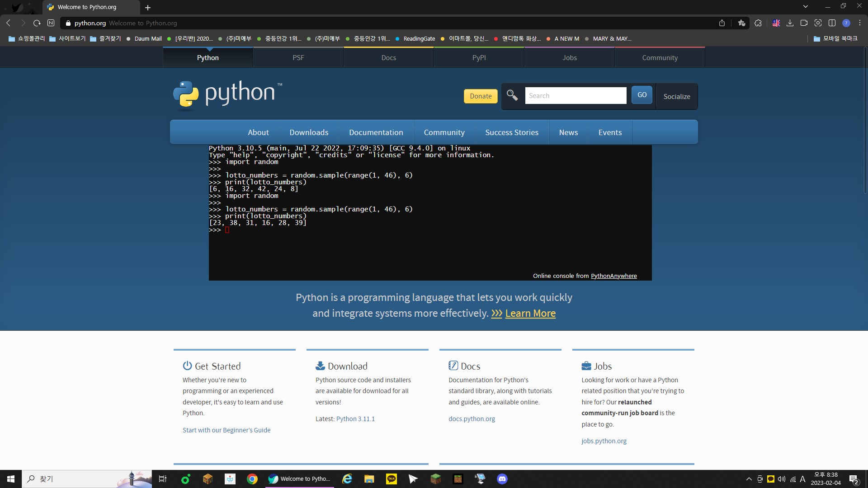Image resolution: width=868 pixels, height=488 pixels.
Task: Share this page via the share icon
Action: (x=722, y=23)
